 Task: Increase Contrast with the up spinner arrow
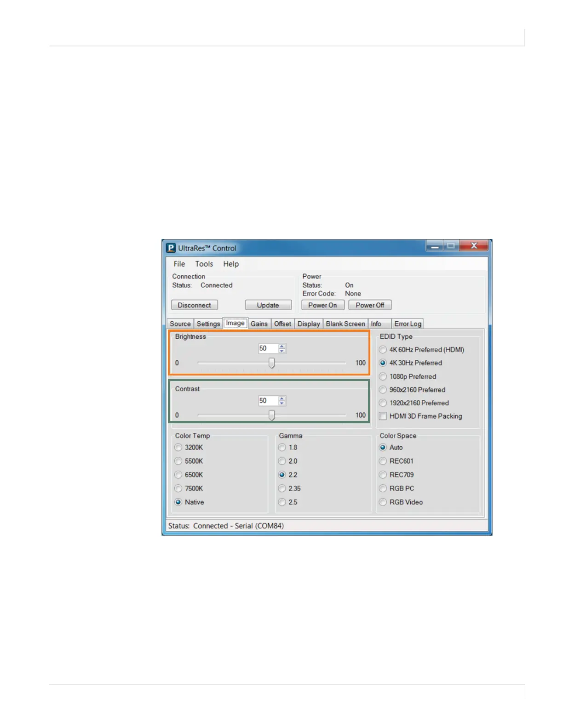point(282,398)
